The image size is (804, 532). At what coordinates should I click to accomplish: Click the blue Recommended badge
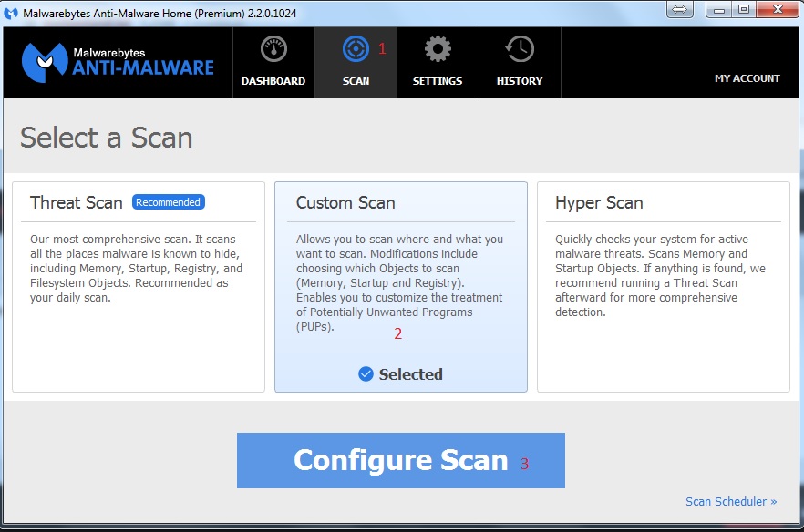coord(169,202)
